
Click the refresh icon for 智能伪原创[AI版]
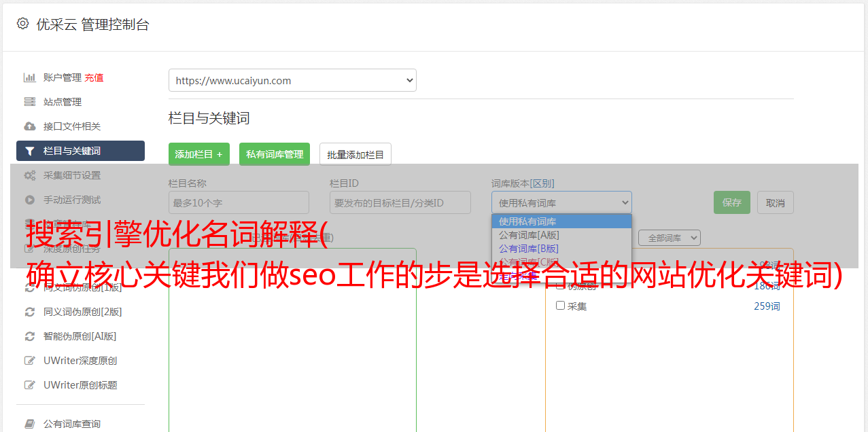pos(29,336)
